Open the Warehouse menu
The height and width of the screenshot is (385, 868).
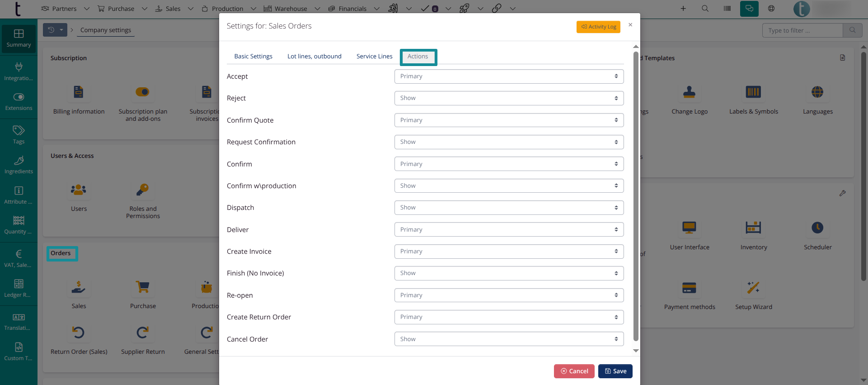(x=291, y=9)
